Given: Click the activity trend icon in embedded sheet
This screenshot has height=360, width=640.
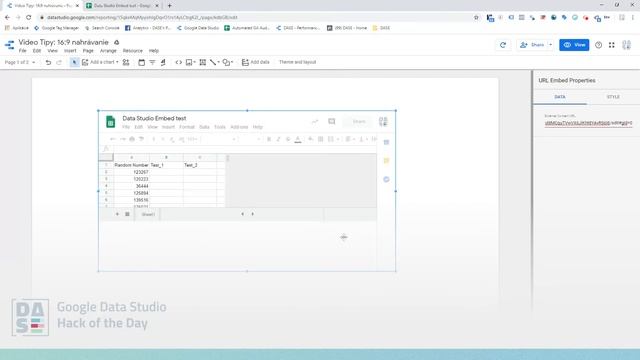Looking at the screenshot, I should click(x=315, y=122).
